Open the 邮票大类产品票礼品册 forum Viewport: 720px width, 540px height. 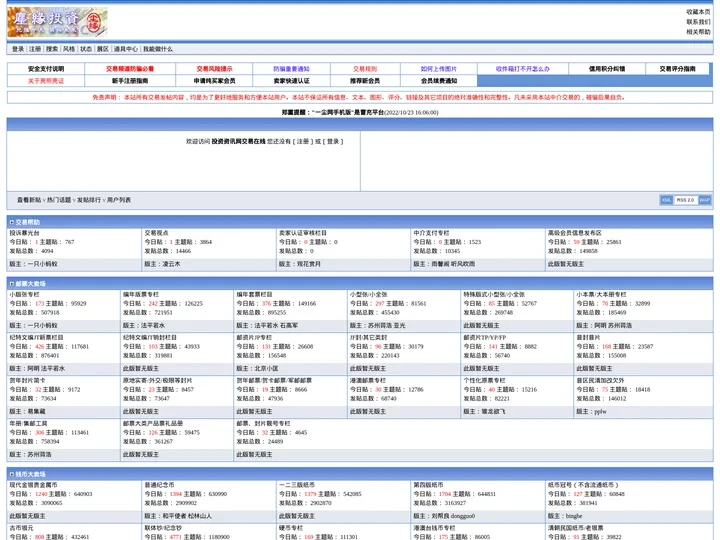coord(152,423)
